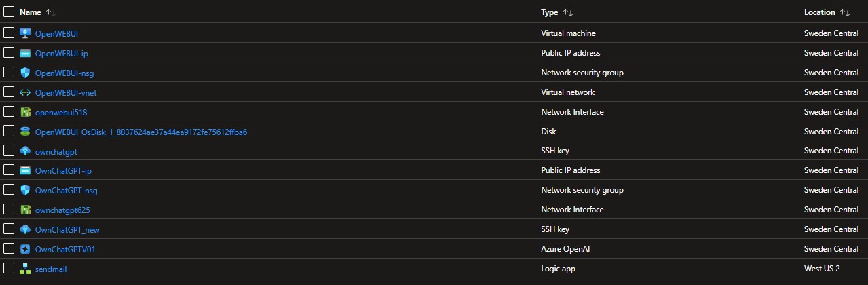Screen dimensions: 868x285
Task: Click the ownchatgpt SSH key icon
Action: tap(26, 151)
